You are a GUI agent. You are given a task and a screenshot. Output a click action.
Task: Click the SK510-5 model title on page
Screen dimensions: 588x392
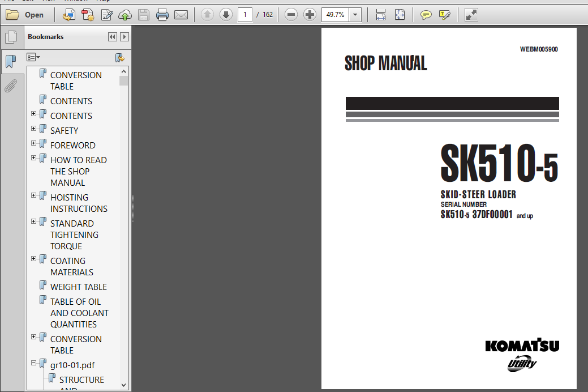click(499, 163)
